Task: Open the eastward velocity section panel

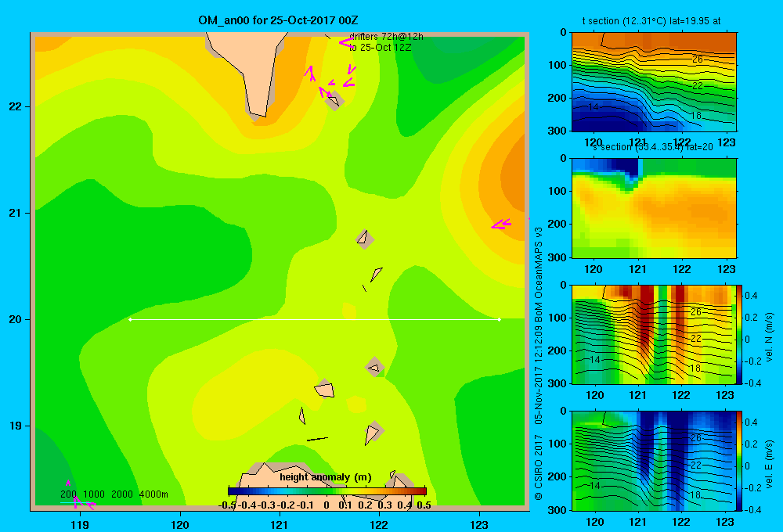Action: [x=654, y=461]
